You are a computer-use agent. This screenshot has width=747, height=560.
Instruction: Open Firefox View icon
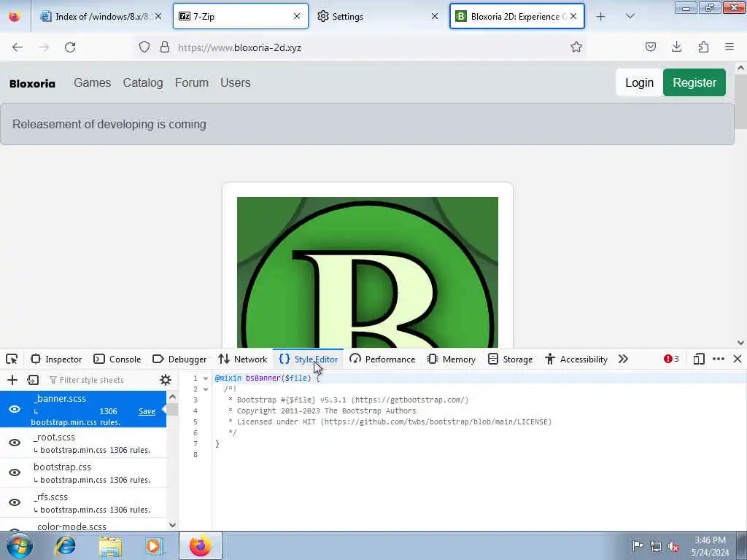point(15,16)
